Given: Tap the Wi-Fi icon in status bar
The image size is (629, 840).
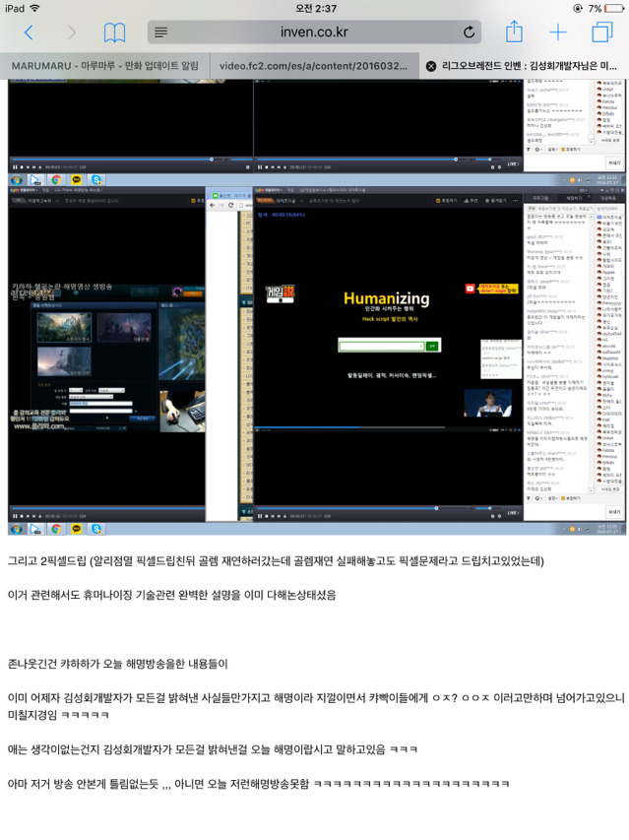Looking at the screenshot, I should [34, 8].
